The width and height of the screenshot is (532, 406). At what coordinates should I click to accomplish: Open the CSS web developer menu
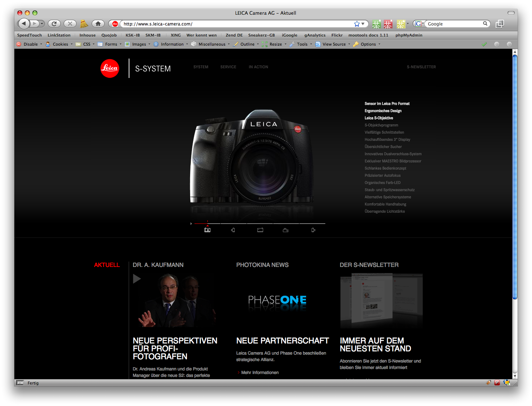(85, 44)
